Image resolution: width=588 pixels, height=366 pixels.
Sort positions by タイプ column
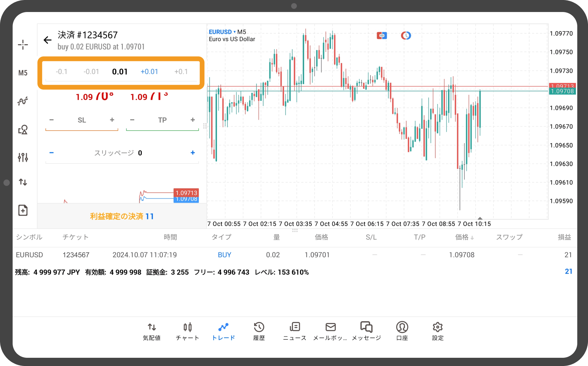point(221,237)
